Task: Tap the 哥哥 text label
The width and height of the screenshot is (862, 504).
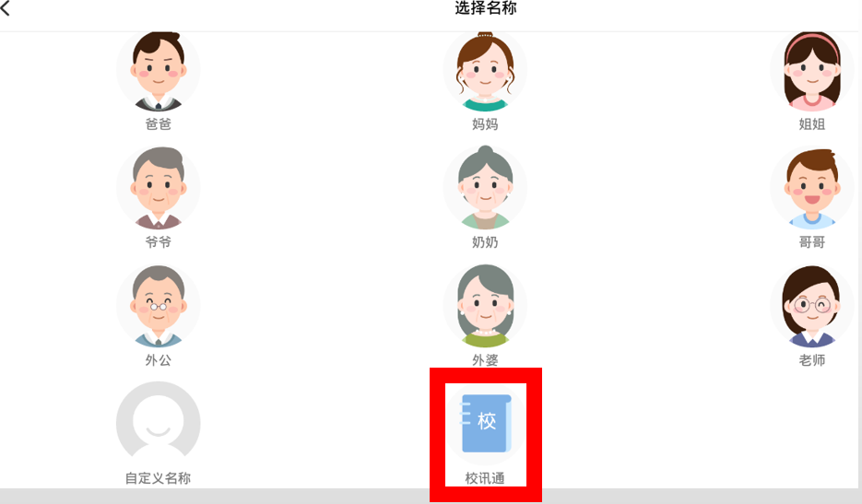Action: (x=812, y=241)
